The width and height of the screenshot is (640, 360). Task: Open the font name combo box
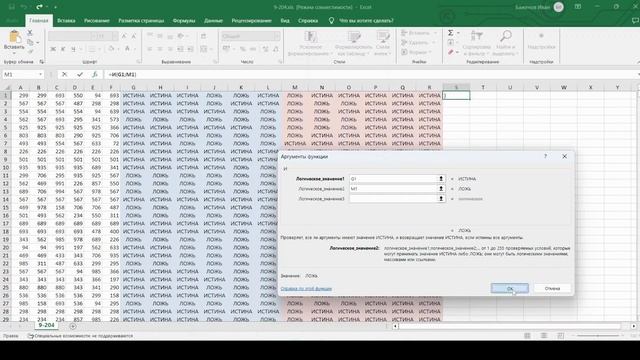coord(72,36)
